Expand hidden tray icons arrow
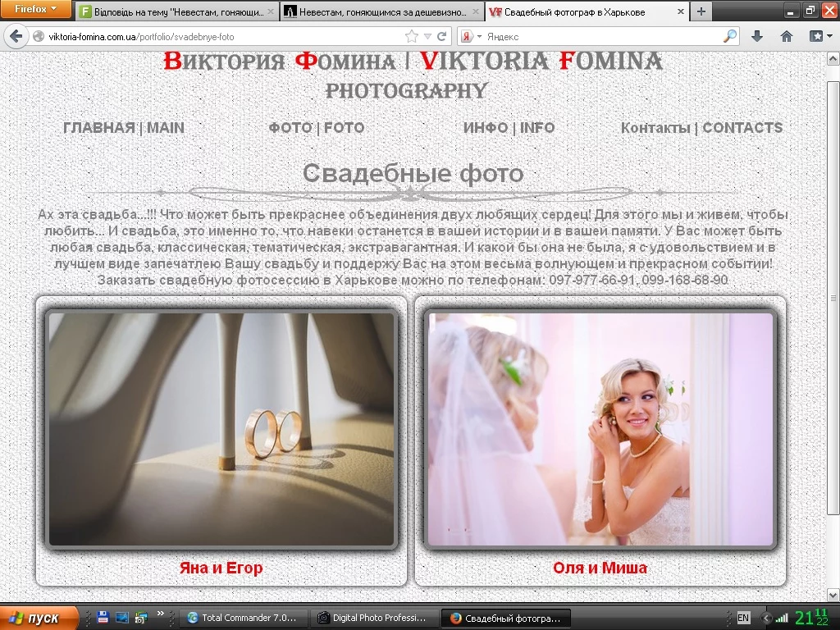The image size is (840, 630). pyautogui.click(x=767, y=619)
